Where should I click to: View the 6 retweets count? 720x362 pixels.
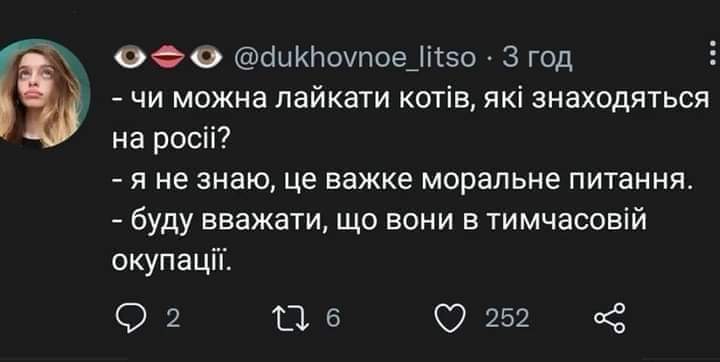(333, 318)
